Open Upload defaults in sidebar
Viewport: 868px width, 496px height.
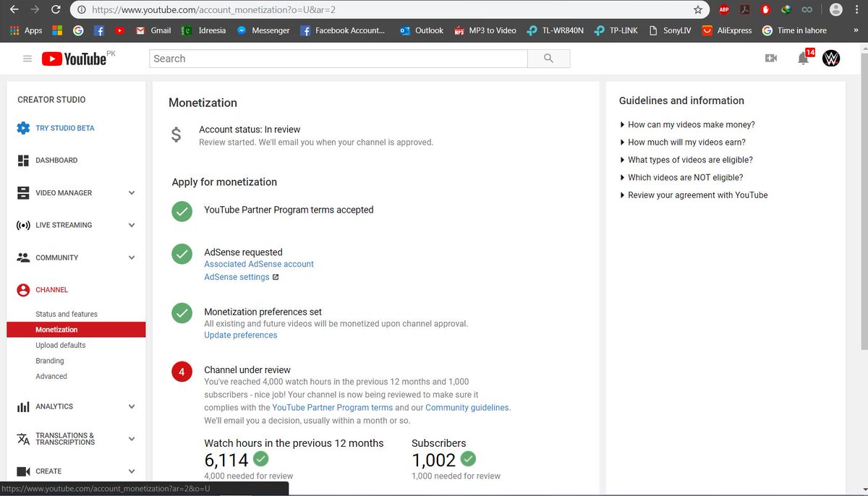[61, 346]
